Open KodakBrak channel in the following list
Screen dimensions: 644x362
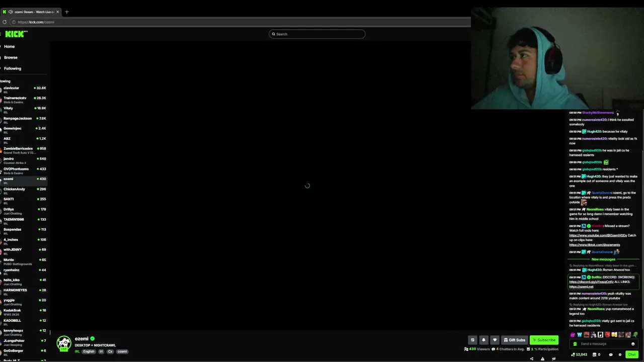coord(24,312)
